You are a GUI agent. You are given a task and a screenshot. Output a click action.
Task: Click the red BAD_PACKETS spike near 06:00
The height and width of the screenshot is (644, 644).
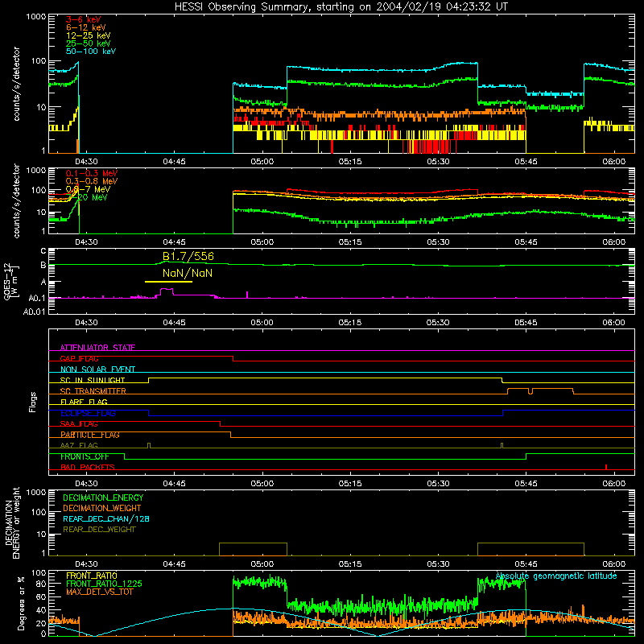point(606,467)
